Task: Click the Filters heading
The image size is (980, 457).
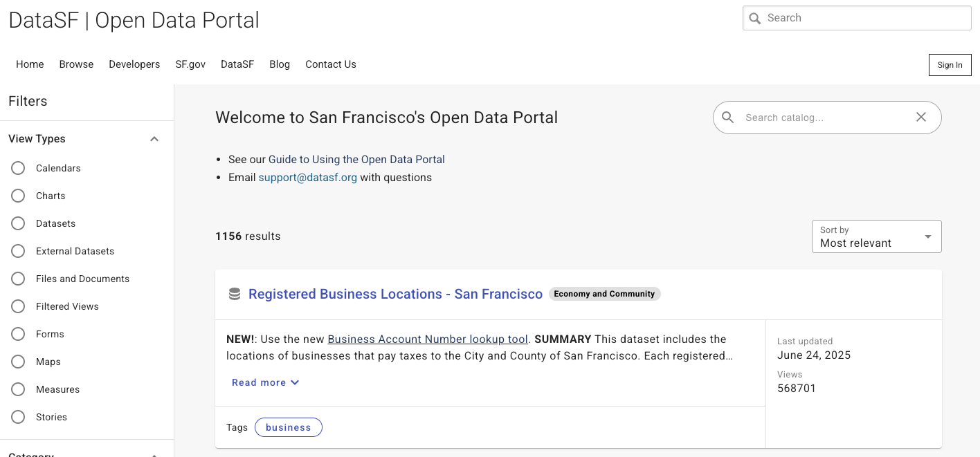Action: 28,101
